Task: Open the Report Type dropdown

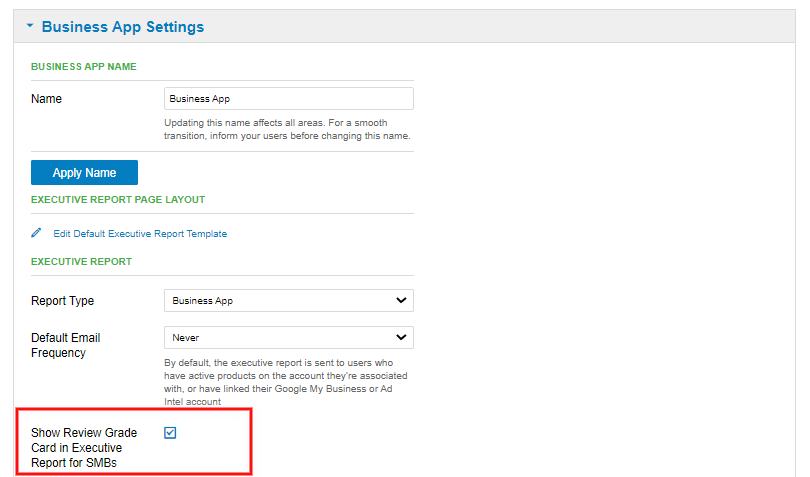Action: pyautogui.click(x=289, y=301)
